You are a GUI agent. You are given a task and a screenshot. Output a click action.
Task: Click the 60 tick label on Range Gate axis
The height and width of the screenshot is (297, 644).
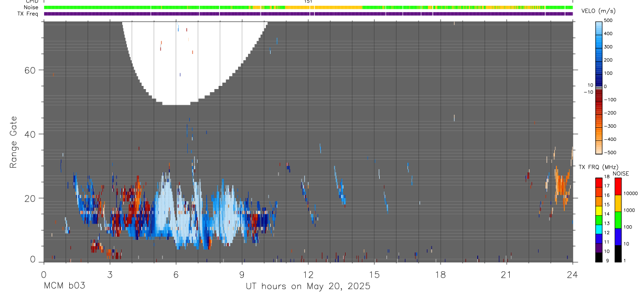(29, 70)
